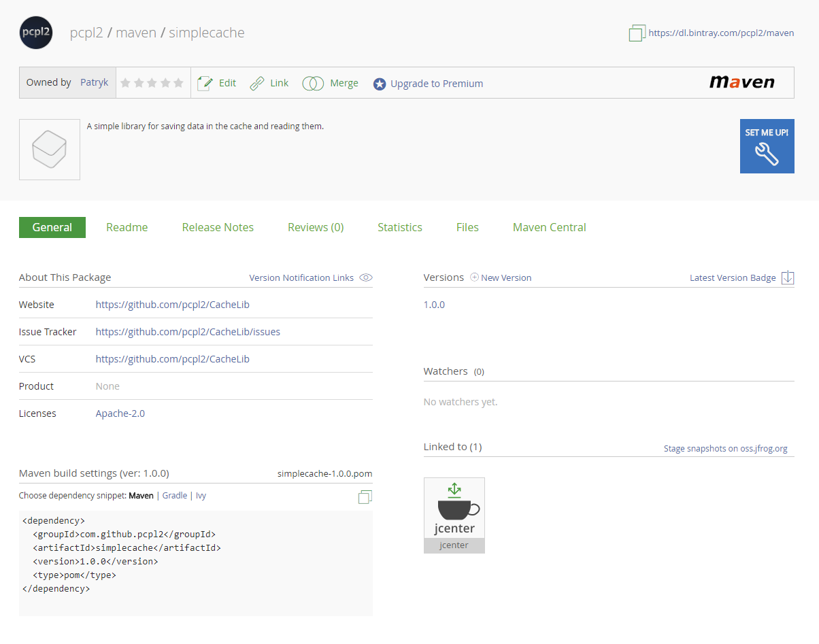Viewport: 819px width, 644px height.
Task: Select the Ivy dependency snippet option
Action: pyautogui.click(x=201, y=496)
